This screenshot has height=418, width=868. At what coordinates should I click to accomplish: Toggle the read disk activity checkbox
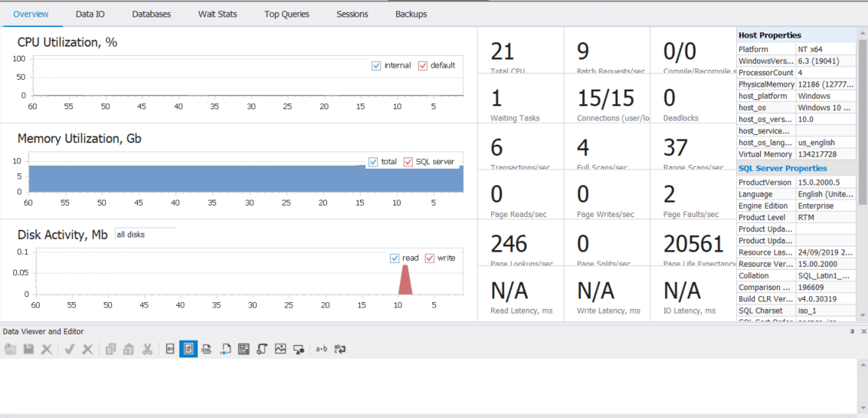coord(395,258)
